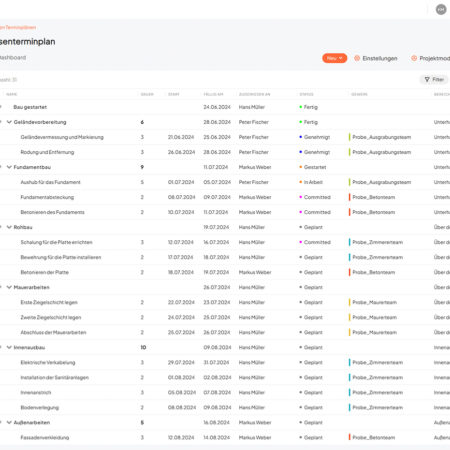Viewport: 450px width, 450px height.
Task: Sort by the Fällig am column header
Action: 213,94
